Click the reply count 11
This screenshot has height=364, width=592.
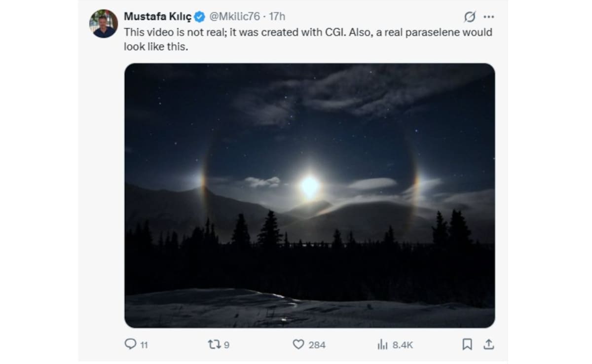(x=144, y=345)
